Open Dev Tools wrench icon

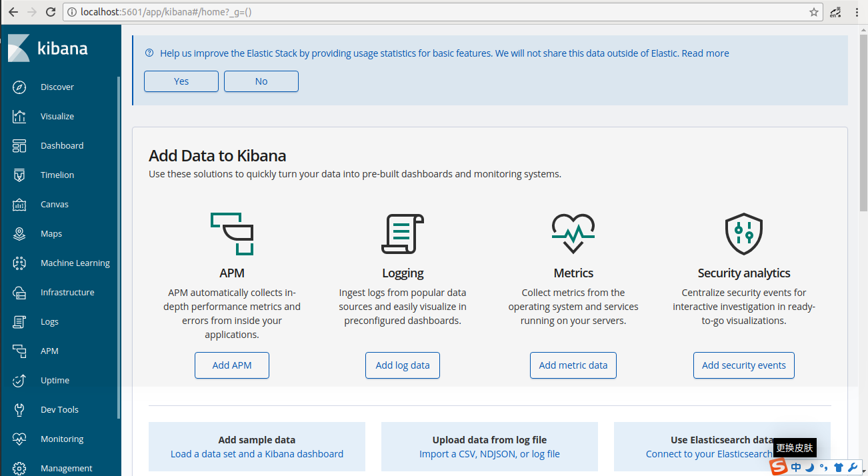click(x=19, y=410)
